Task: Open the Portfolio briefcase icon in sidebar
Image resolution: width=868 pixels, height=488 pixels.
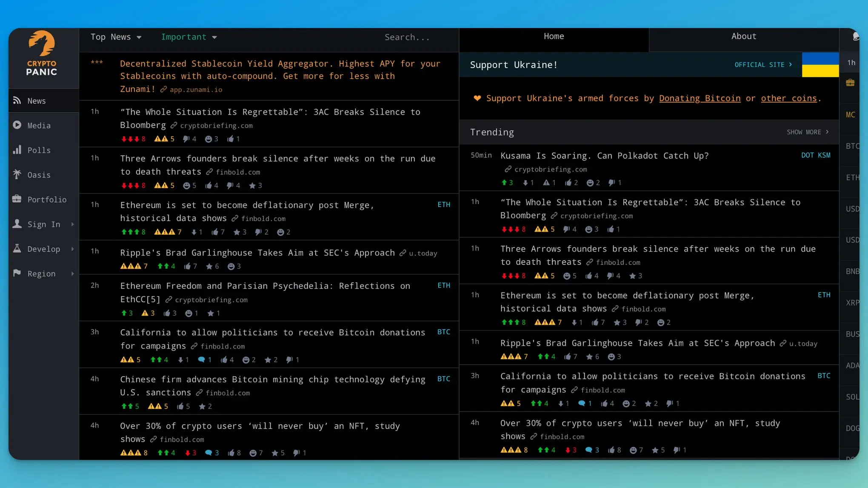Action: pyautogui.click(x=17, y=199)
